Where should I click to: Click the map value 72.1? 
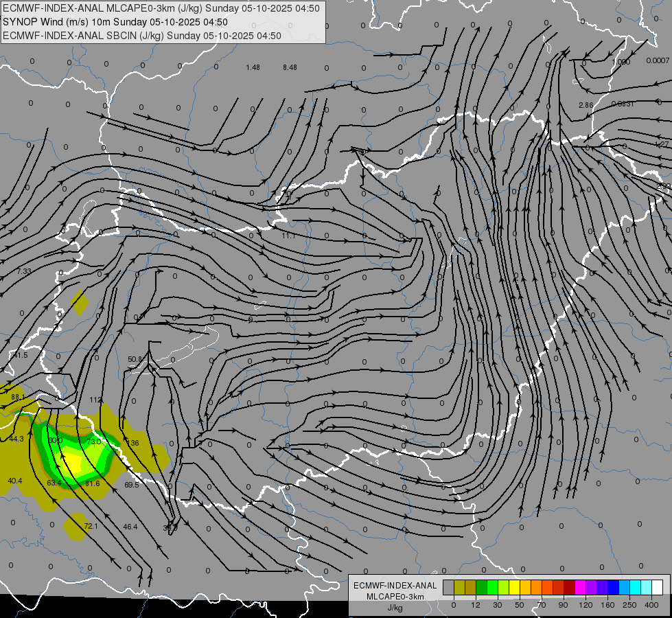[91, 526]
